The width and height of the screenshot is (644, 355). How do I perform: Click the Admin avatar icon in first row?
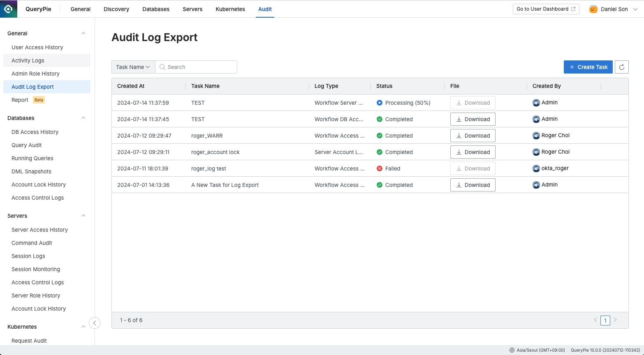coord(536,103)
